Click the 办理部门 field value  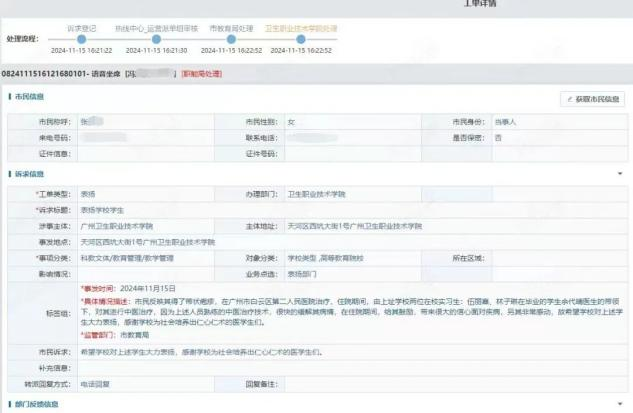coord(350,195)
